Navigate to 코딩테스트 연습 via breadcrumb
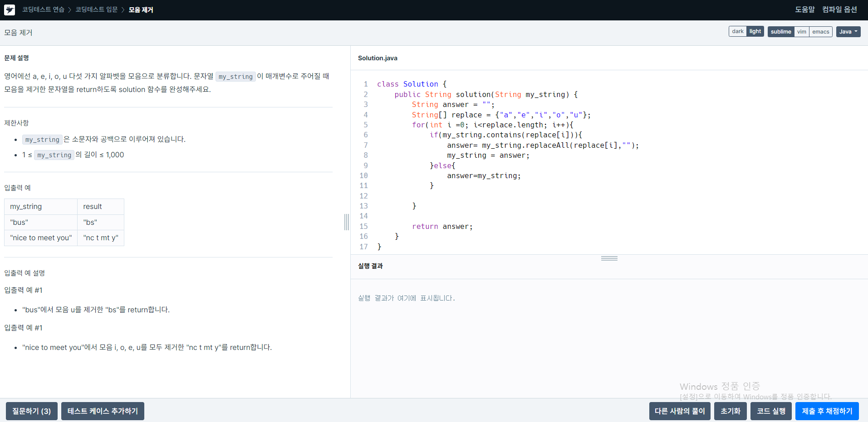This screenshot has width=868, height=422. point(43,10)
